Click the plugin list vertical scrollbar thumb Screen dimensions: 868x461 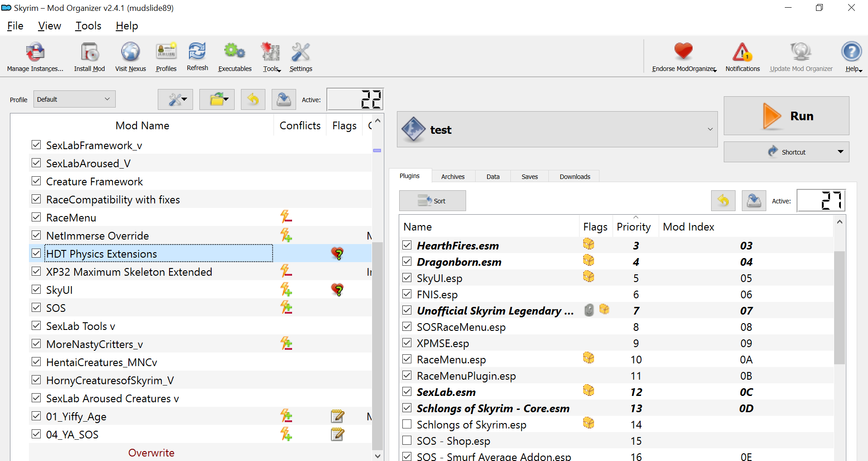(x=840, y=307)
